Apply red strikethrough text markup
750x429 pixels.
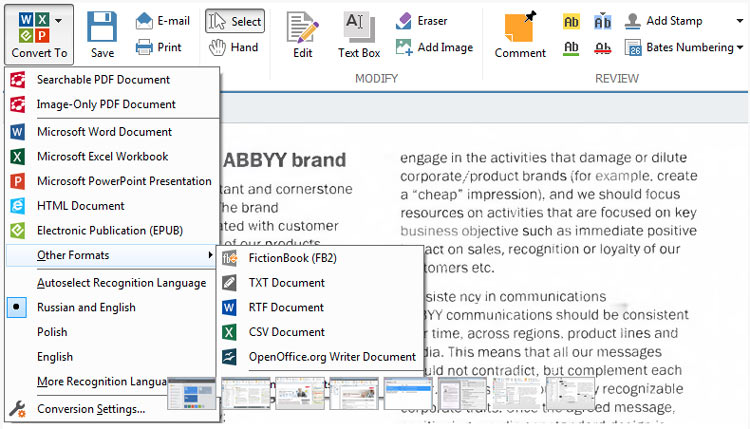coord(602,48)
